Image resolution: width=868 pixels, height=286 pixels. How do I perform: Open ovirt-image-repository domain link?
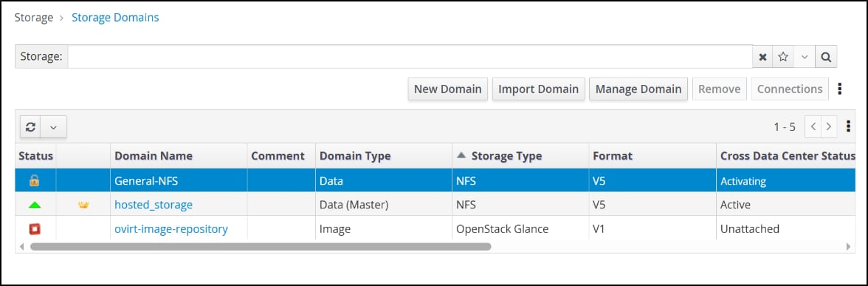(x=171, y=228)
